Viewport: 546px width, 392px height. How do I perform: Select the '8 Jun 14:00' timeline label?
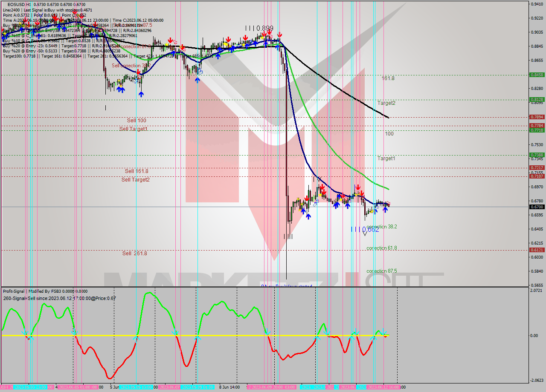point(229,388)
